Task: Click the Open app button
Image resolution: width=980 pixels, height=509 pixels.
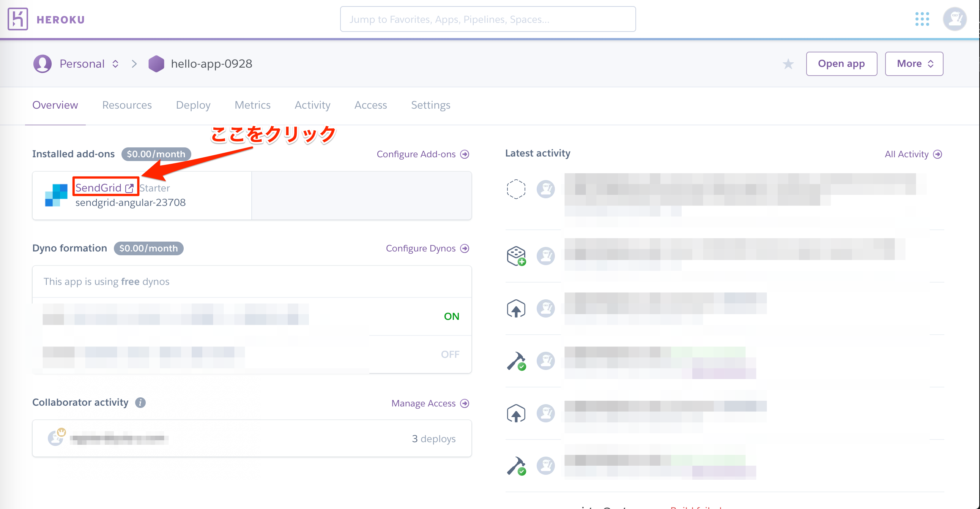Action: point(841,63)
